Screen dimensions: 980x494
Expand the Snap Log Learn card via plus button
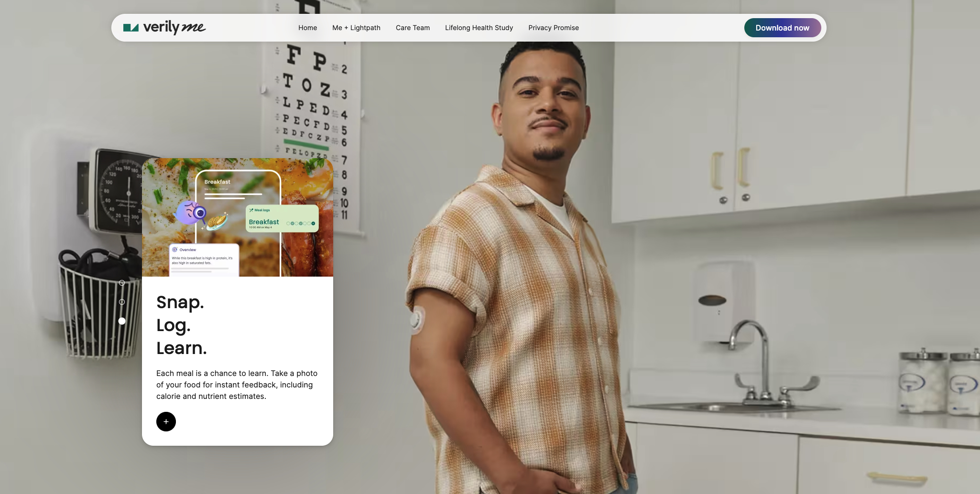[166, 421]
